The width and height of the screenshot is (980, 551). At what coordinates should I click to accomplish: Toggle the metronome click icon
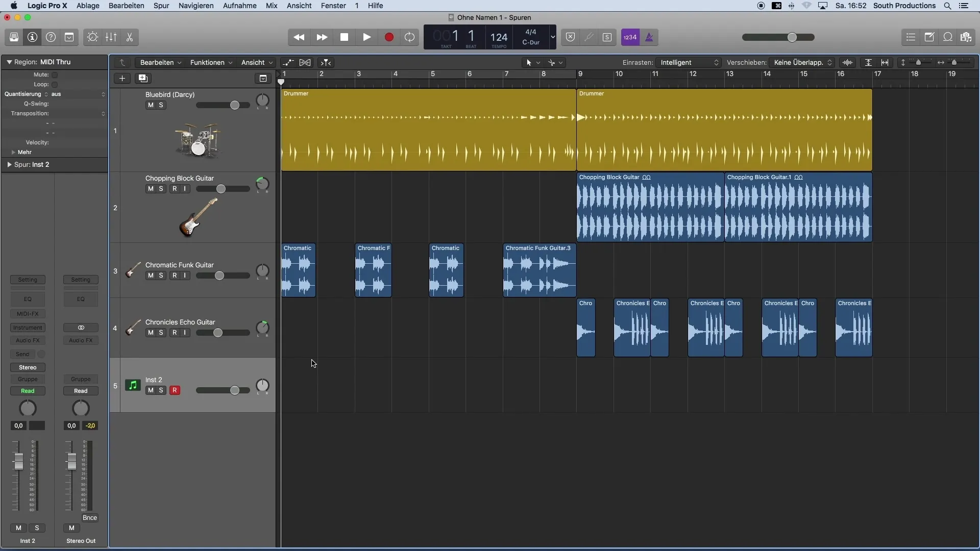[649, 37]
